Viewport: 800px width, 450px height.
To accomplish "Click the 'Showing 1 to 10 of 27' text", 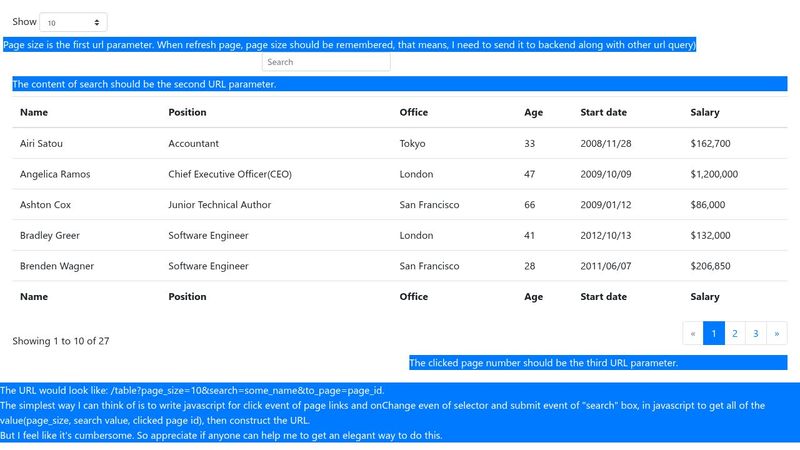I will pos(61,341).
